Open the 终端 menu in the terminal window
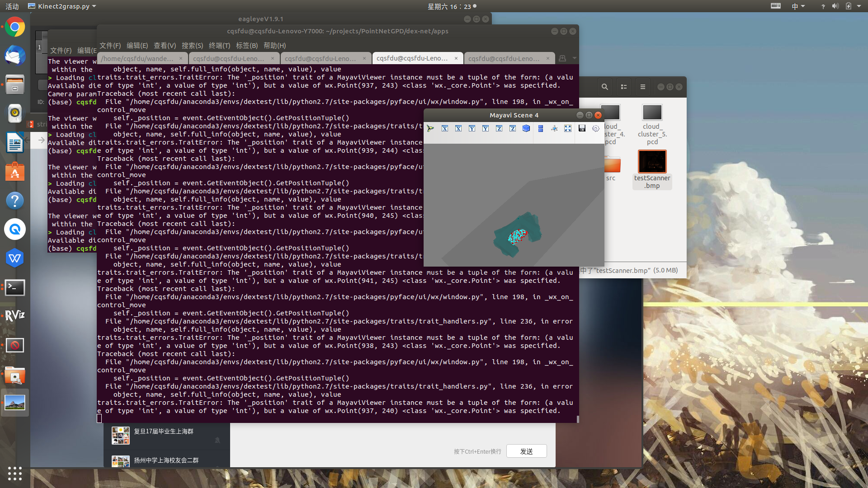The image size is (868, 488). click(x=219, y=46)
